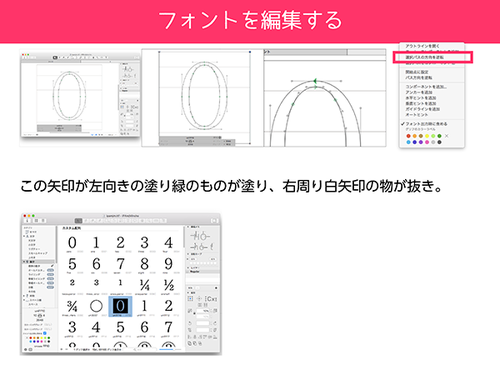The image size is (500, 375).
Task: Choose ガイドラインを追加 from context menu
Action: (423, 109)
